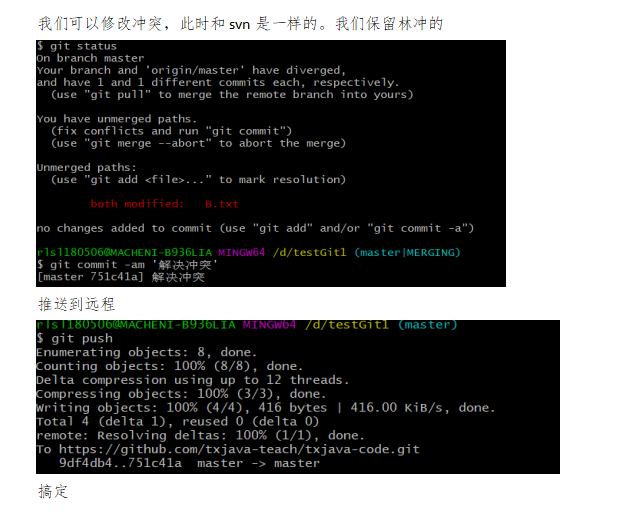Click the '$ git status' command line
The image size is (635, 524).
click(77, 46)
